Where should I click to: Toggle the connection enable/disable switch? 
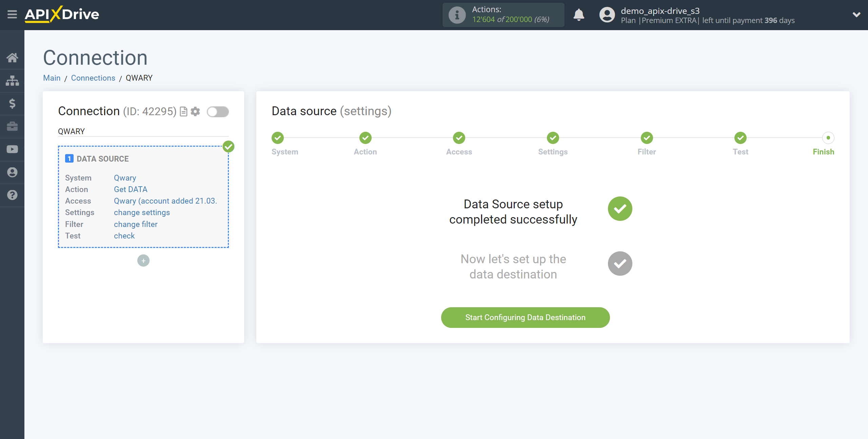pos(219,111)
